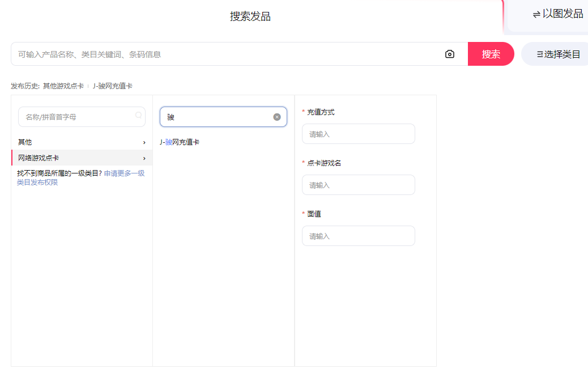This screenshot has width=588, height=373.
Task: Choose J-骏网充值卡 in filtered results list
Action: (180, 142)
